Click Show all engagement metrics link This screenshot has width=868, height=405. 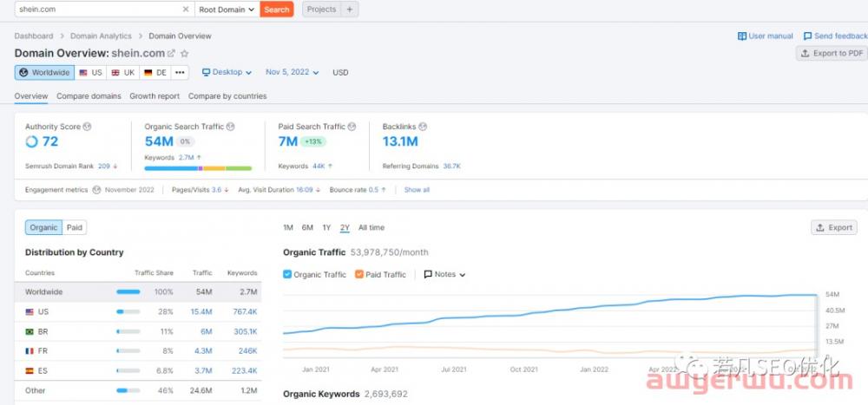pos(417,190)
